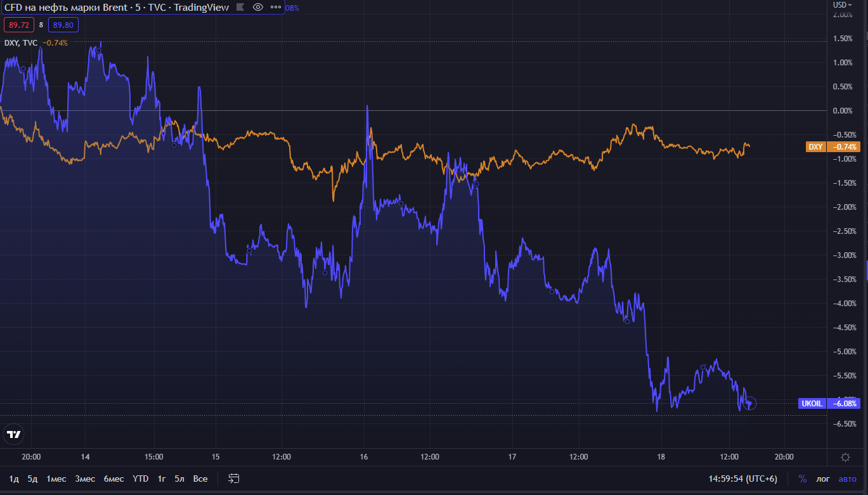The width and height of the screenshot is (868, 495).
Task: Set range to 1д
Action: 14,479
